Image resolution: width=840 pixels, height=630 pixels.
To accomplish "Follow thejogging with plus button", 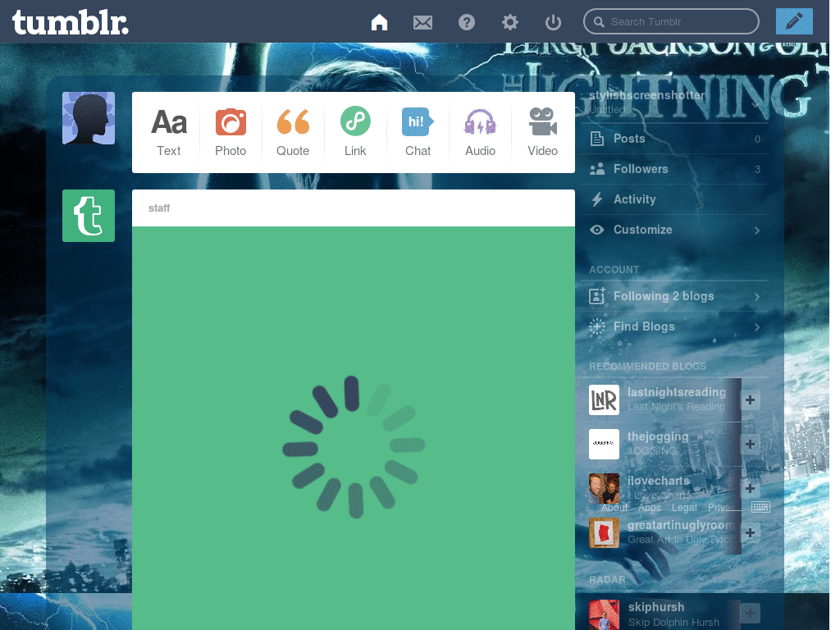I will click(x=750, y=444).
